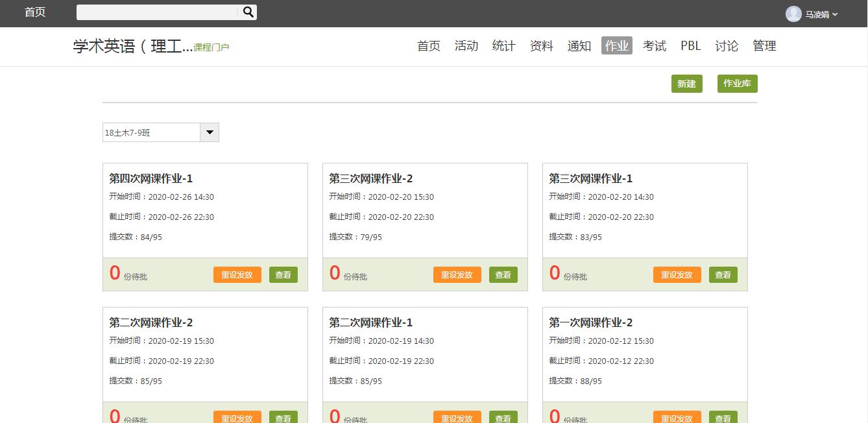Click the 0 份待批 count in 第三次网课作业-1
Screen dimensions: 868x423
pyautogui.click(x=568, y=274)
